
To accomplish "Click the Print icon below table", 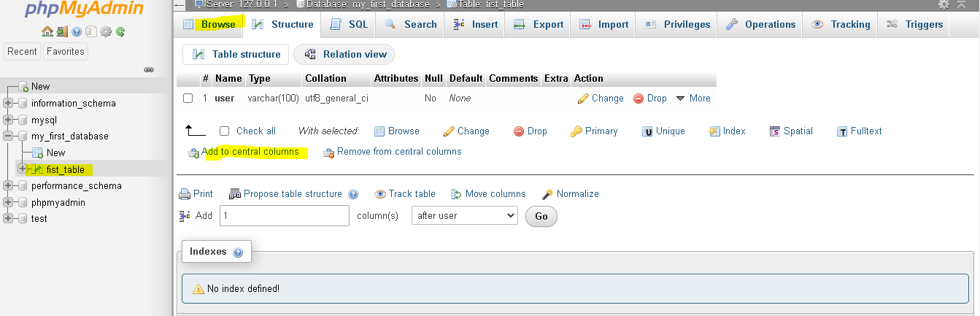I will pyautogui.click(x=185, y=194).
